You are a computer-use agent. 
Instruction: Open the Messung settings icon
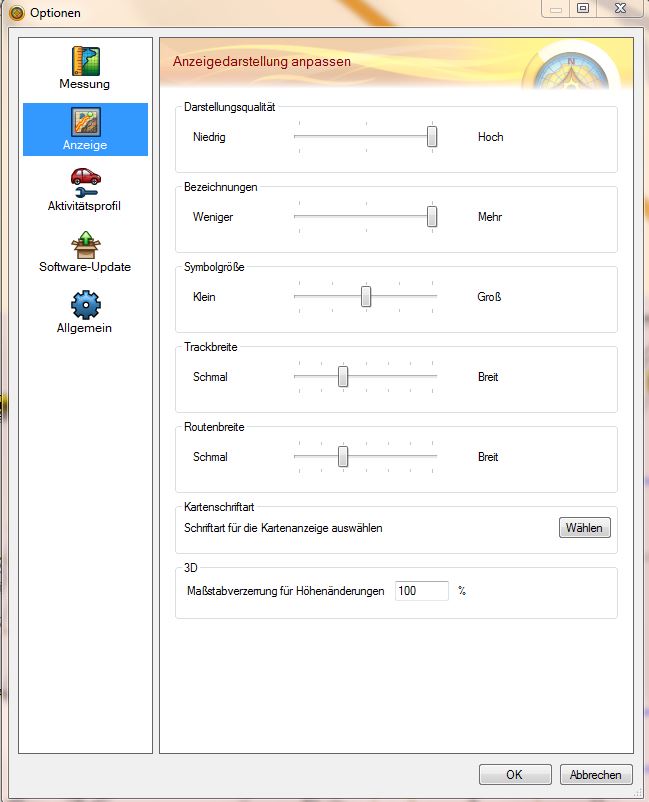point(85,61)
